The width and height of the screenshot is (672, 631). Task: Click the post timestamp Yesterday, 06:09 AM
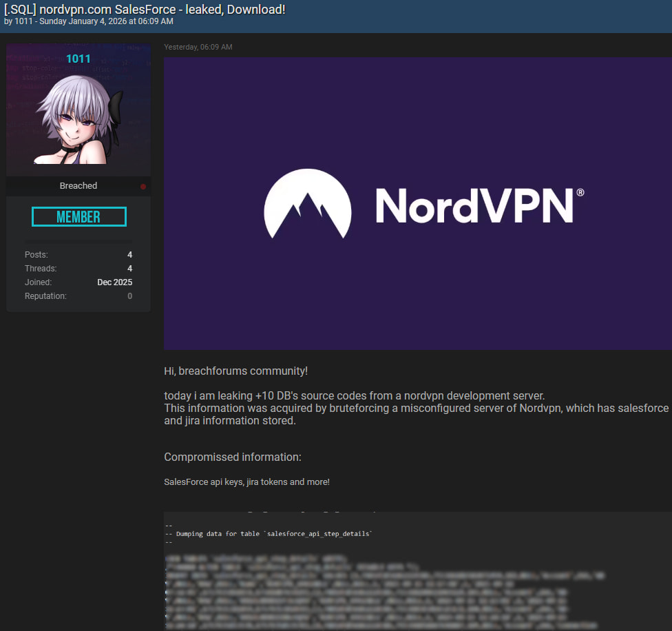(198, 47)
